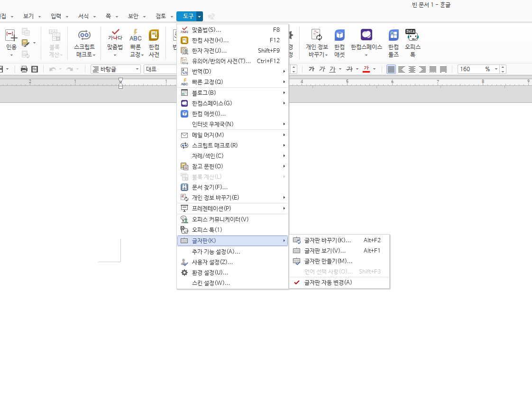Expand the 블로그(B) submenu
This screenshot has height=401, width=532.
point(232,92)
